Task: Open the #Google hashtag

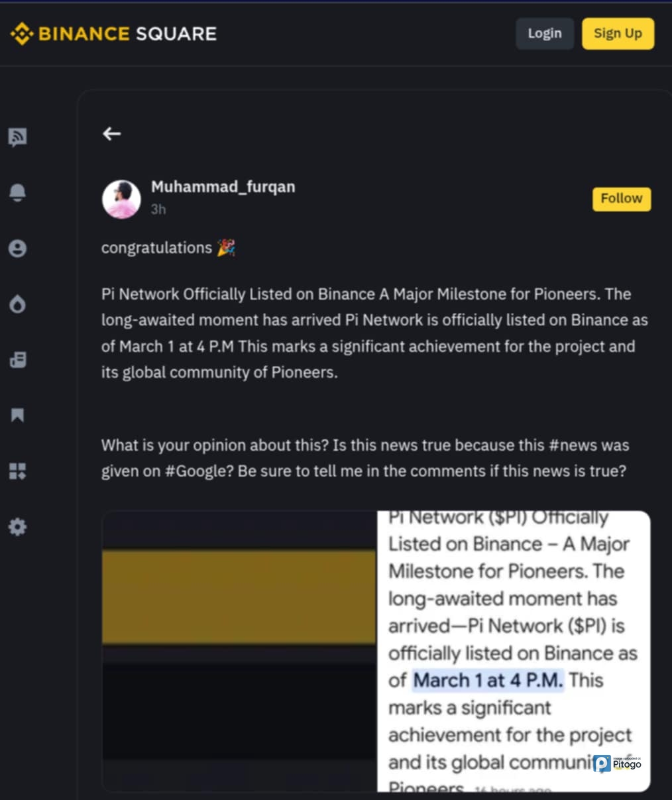Action: (x=196, y=471)
